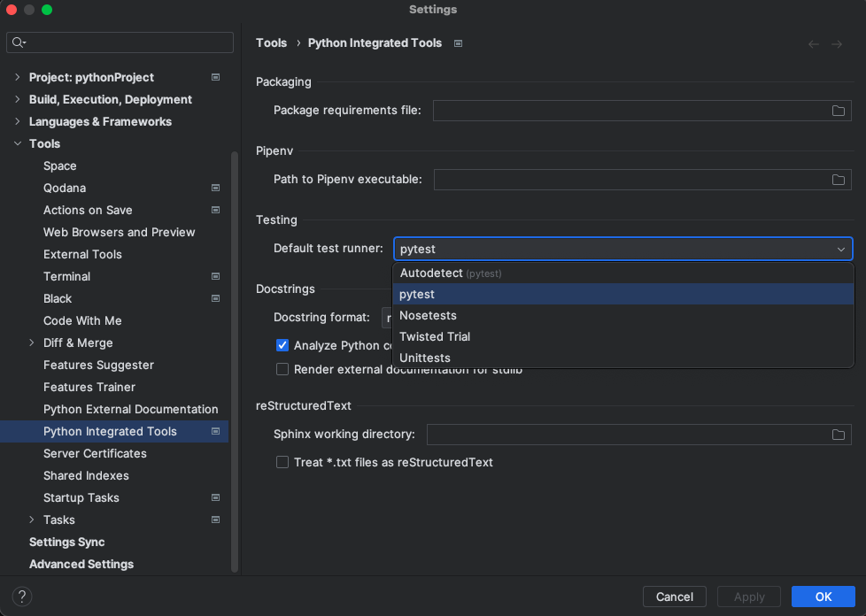This screenshot has height=616, width=866.
Task: Choose Twisted Trial in dropdown list
Action: point(435,336)
